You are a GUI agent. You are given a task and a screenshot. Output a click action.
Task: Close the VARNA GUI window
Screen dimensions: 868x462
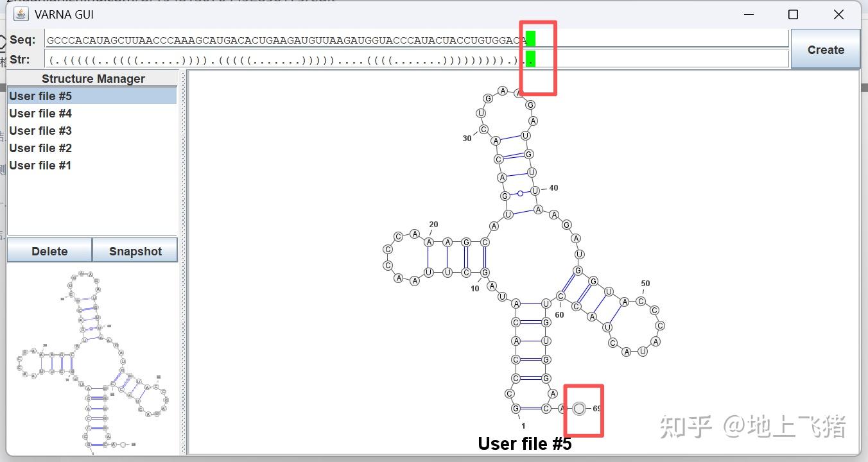tap(838, 14)
